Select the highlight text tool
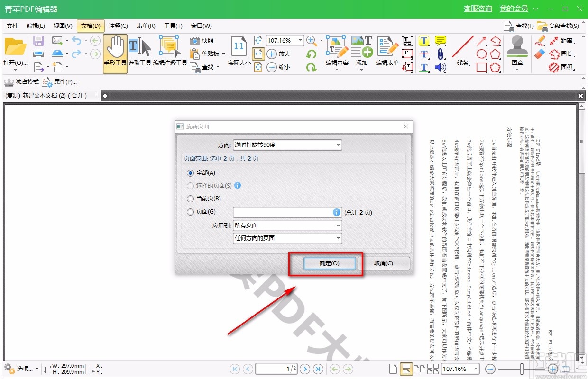This screenshot has height=379, width=588. pyautogui.click(x=424, y=41)
